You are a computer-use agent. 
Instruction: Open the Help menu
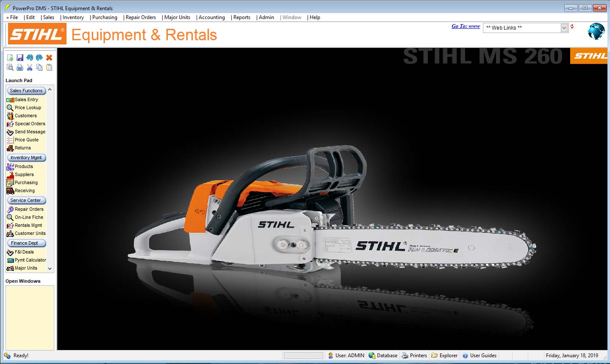coord(315,17)
